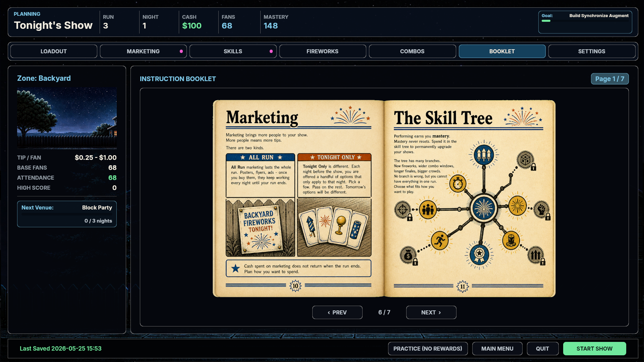Click the Last Saved timestamp text
The image size is (644, 362).
click(x=61, y=349)
